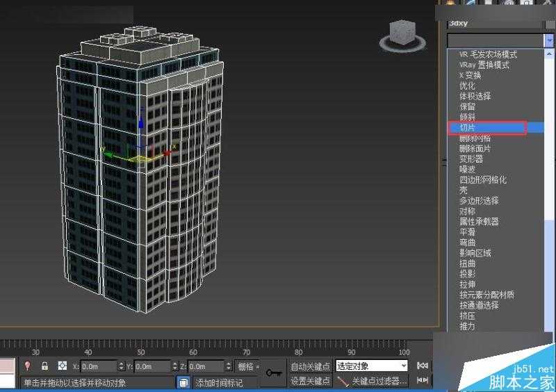Select the 扭曲 twist modifier
The height and width of the screenshot is (392, 556).
(467, 263)
